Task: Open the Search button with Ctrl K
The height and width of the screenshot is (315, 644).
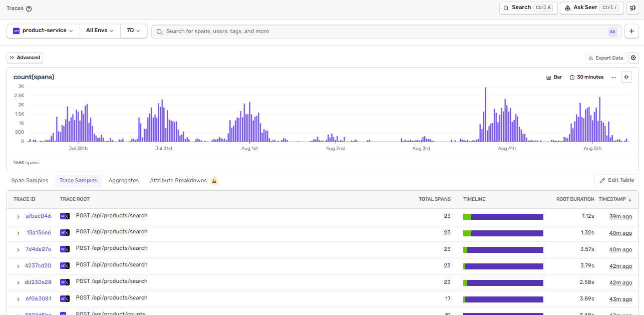Action: coord(528,8)
